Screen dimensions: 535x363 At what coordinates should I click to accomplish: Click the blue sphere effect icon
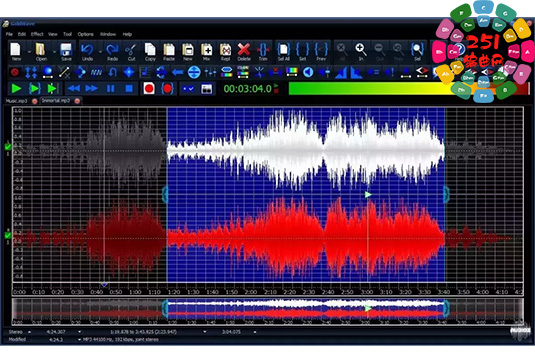(x=48, y=72)
